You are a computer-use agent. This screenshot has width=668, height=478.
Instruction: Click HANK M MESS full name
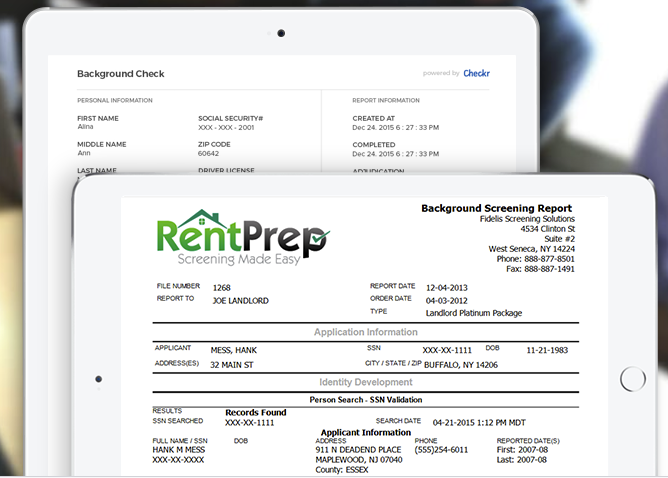click(179, 450)
